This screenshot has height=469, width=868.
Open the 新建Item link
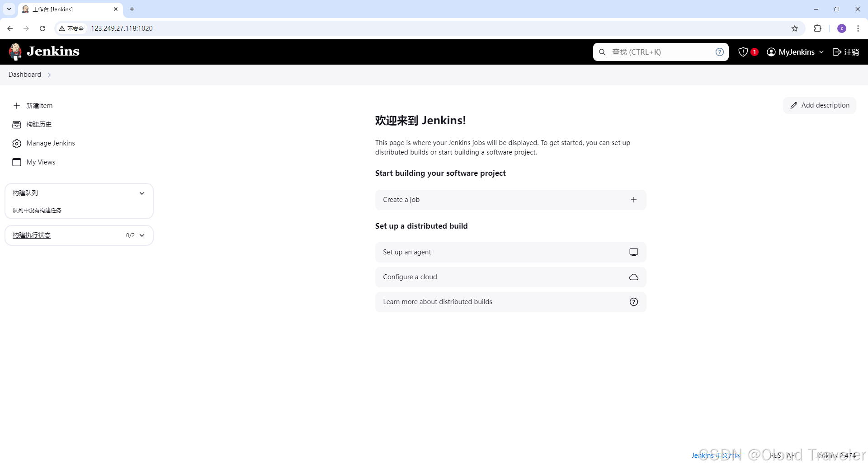tap(39, 106)
